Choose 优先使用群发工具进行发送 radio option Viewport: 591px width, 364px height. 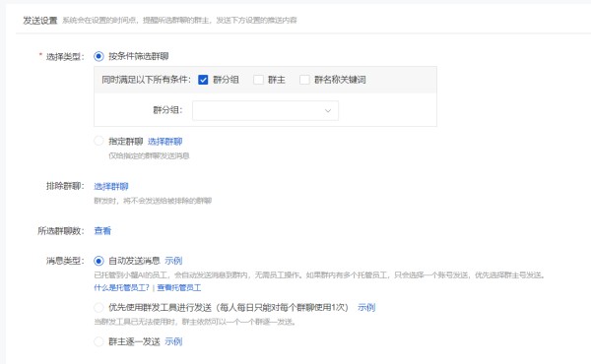point(98,308)
